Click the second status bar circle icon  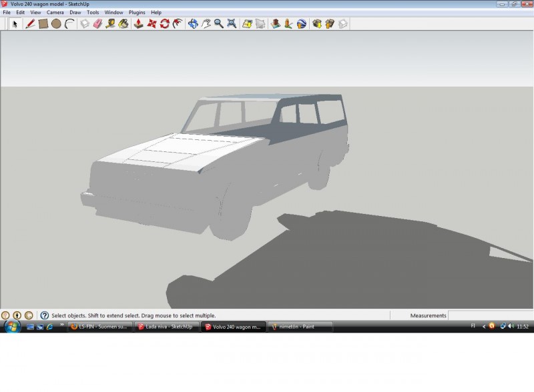17,315
